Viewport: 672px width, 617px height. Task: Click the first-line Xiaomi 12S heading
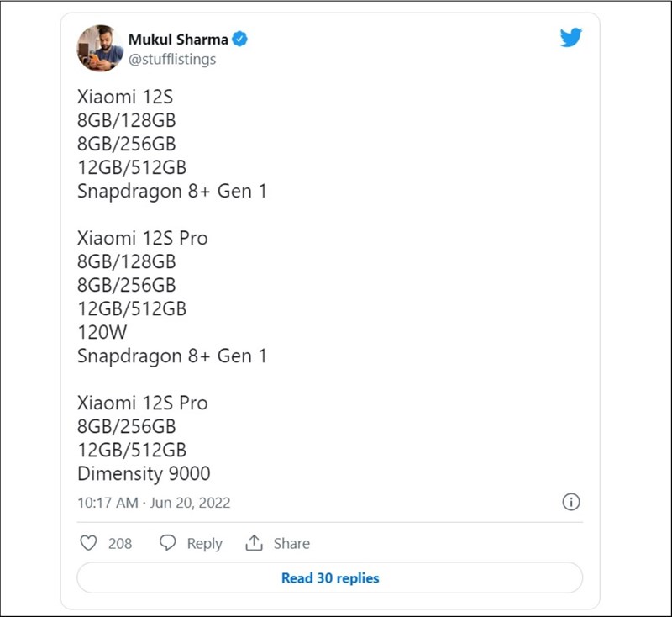point(124,97)
